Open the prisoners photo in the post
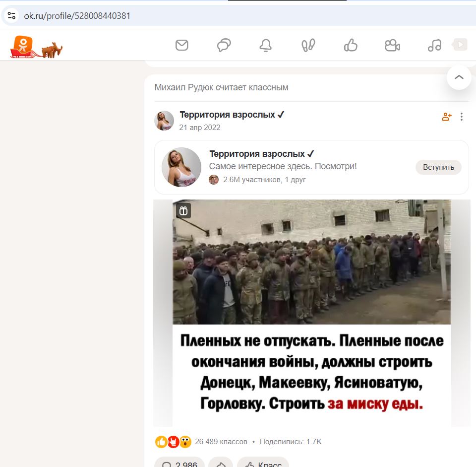Viewport: 476px width, 467px height. 312,313
